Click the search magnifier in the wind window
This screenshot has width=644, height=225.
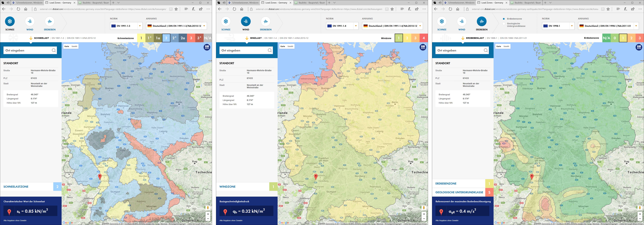coord(269,50)
